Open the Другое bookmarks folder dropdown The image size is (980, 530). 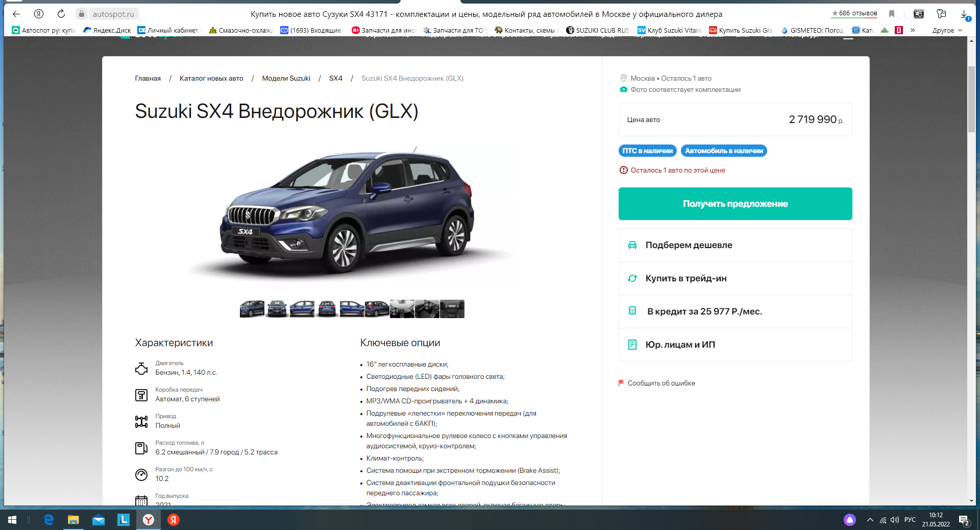947,30
